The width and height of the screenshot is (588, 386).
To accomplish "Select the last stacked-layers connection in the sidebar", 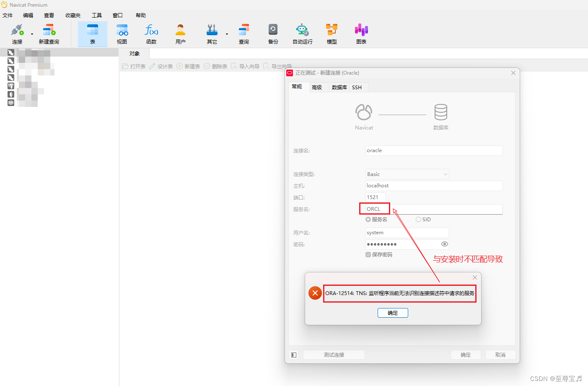I will tap(59, 103).
